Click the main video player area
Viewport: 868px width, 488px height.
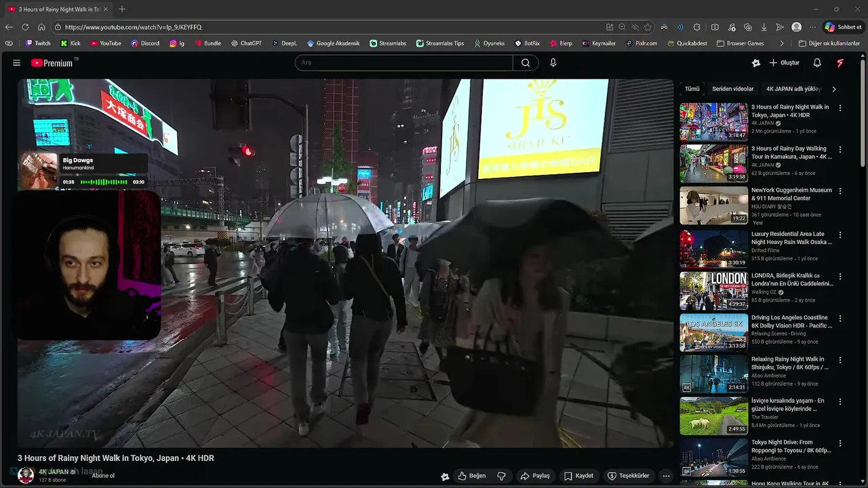point(345,263)
